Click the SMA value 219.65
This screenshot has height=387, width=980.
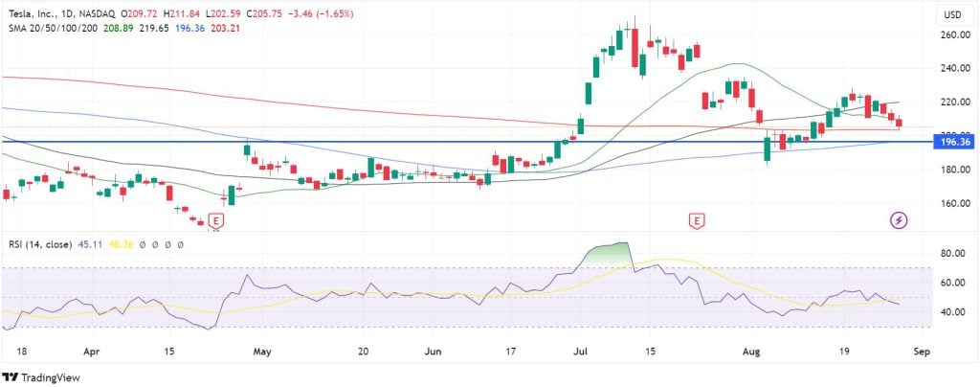[156, 28]
